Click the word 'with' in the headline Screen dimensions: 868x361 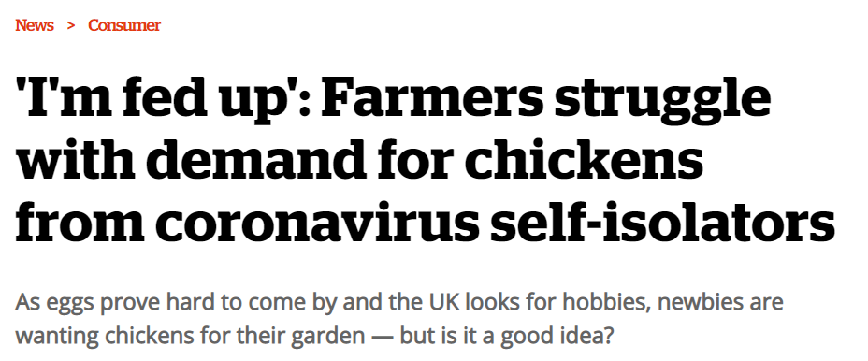[x=75, y=161]
